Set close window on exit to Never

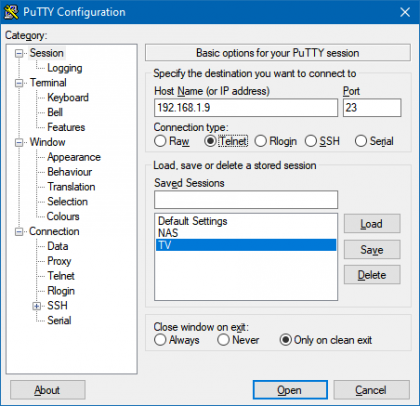tap(223, 340)
